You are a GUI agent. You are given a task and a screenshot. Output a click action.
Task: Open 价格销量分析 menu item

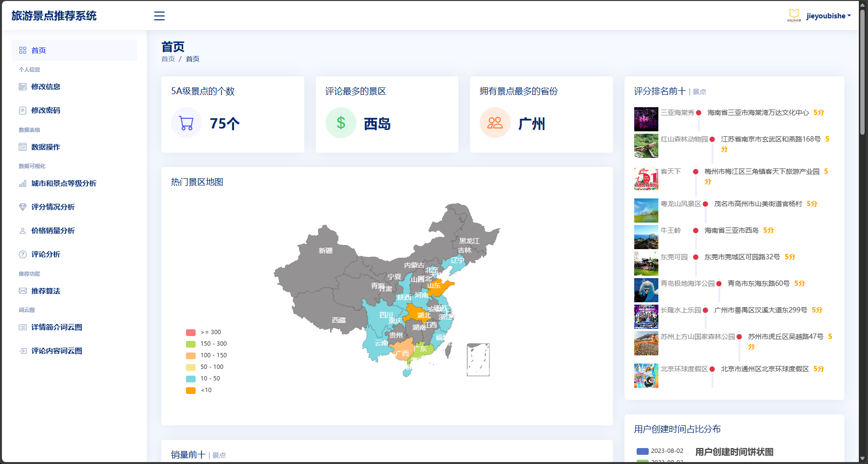(x=74, y=231)
